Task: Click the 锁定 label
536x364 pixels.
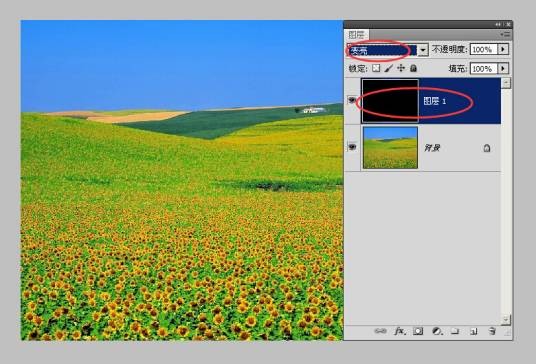Action: (x=358, y=68)
